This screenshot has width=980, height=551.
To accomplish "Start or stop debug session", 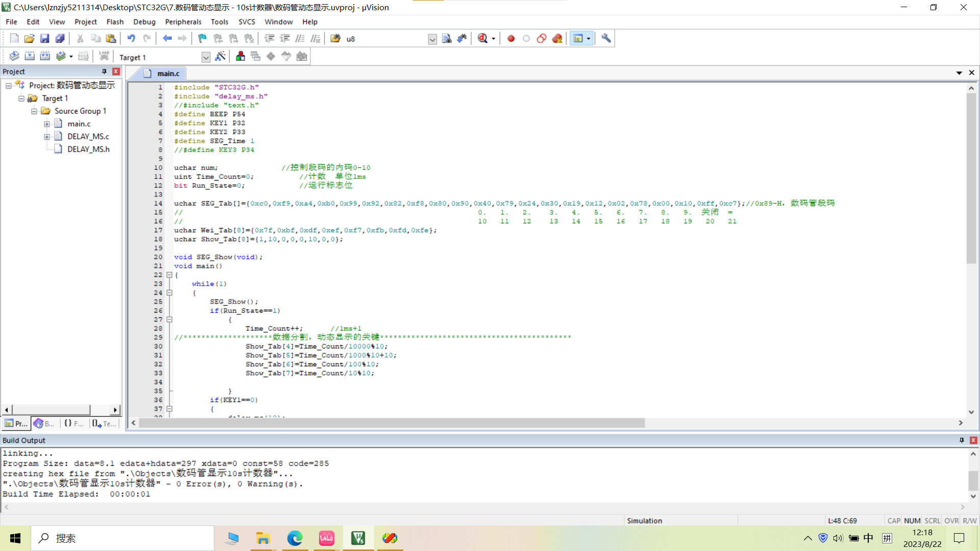I will (482, 38).
